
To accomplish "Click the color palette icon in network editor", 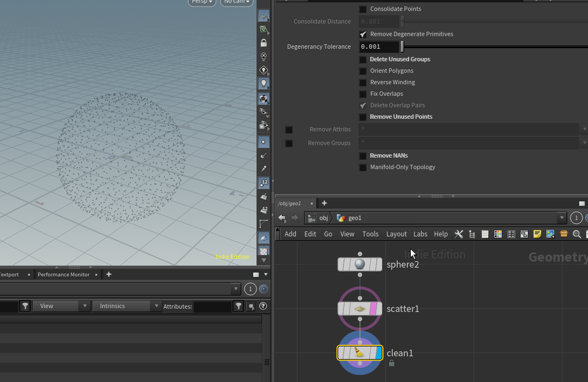I will pos(498,234).
